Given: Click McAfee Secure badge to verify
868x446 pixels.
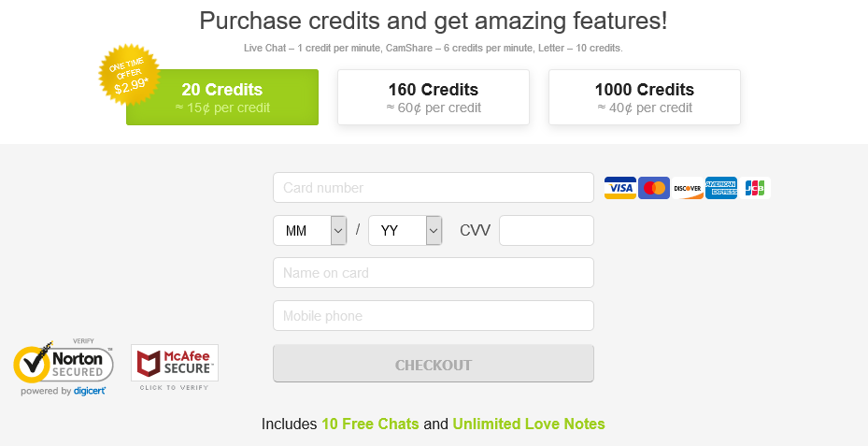Looking at the screenshot, I should click(175, 367).
